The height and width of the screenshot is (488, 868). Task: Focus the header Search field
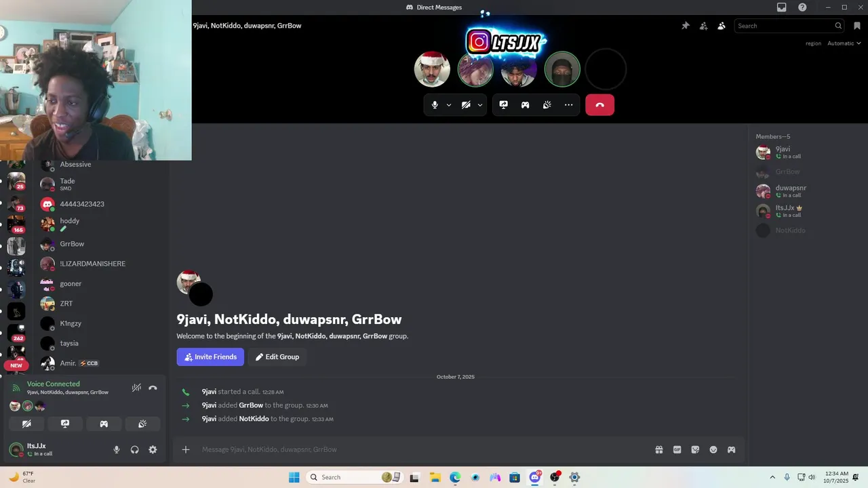(x=789, y=26)
